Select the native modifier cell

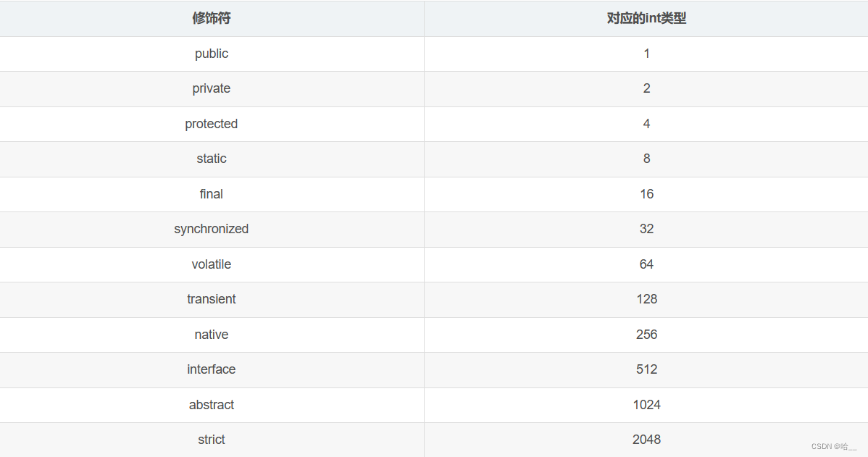click(212, 335)
